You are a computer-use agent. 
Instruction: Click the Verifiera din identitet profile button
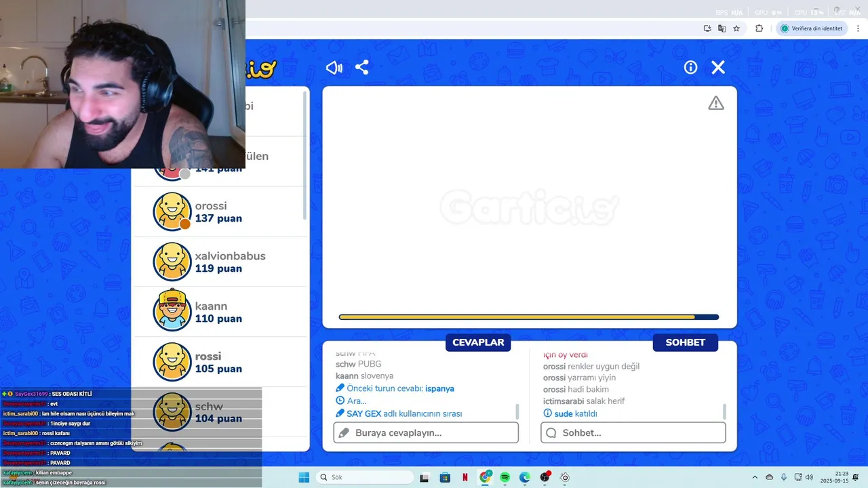coord(812,28)
